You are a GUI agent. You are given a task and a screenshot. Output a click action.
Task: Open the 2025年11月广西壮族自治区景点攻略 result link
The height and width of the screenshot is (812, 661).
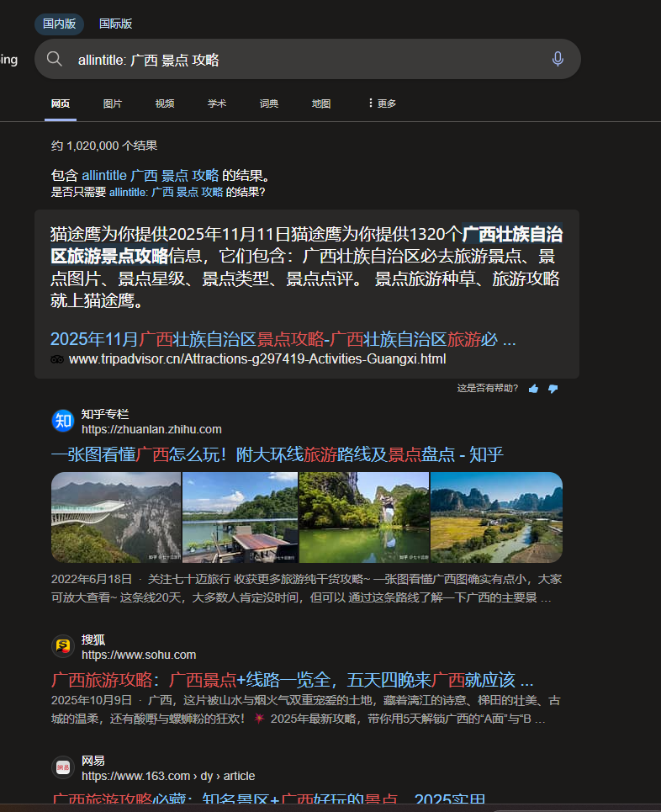coord(283,339)
